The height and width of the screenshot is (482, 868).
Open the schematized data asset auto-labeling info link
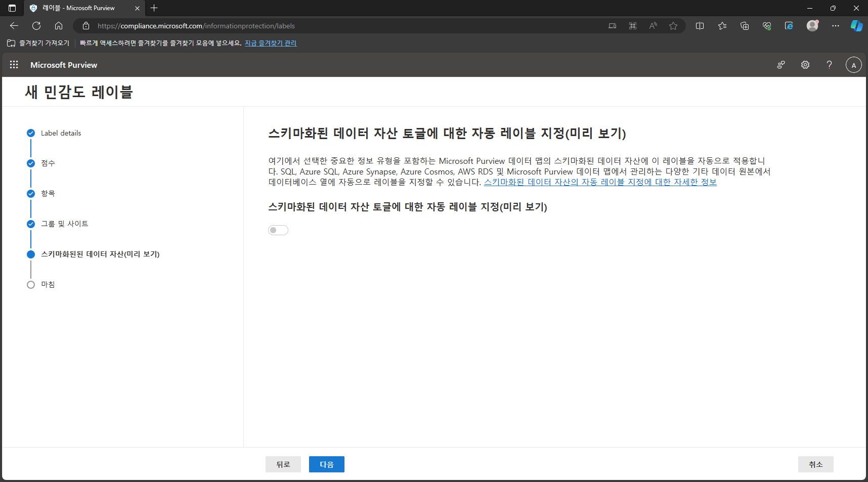tap(600, 182)
